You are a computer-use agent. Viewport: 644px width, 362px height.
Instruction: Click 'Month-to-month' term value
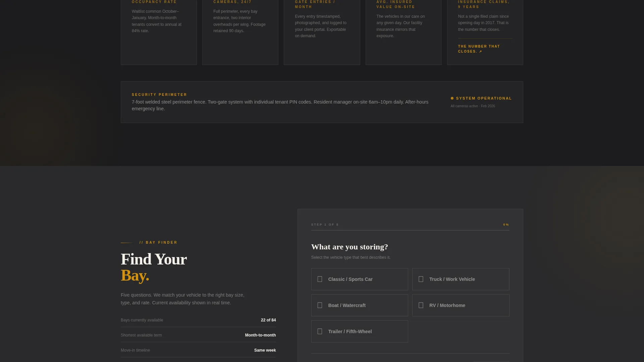tap(260, 335)
